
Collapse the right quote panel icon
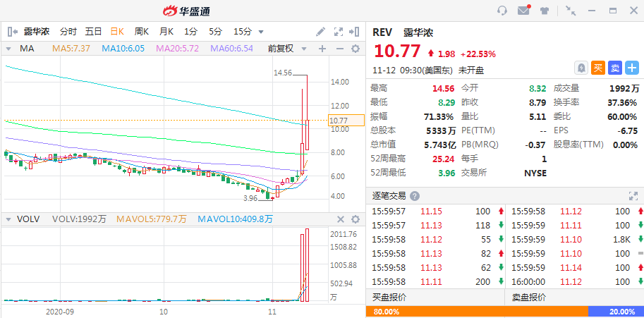pos(354,32)
